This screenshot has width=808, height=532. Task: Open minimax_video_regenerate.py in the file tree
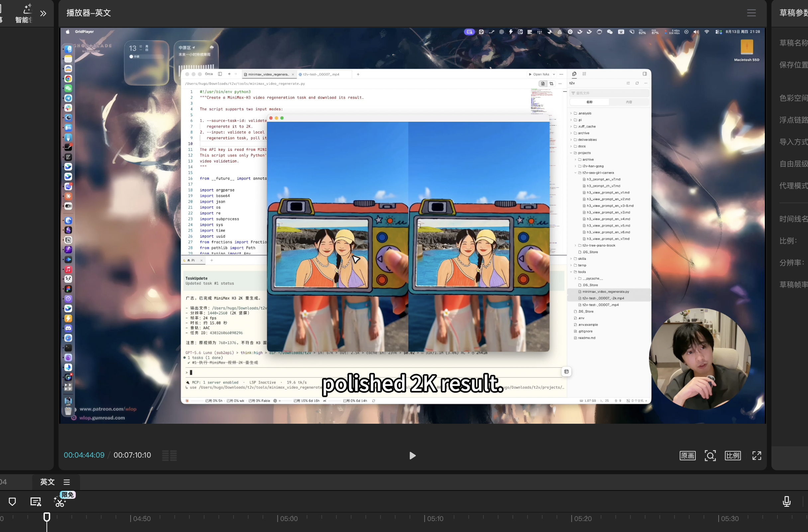[x=606, y=292]
